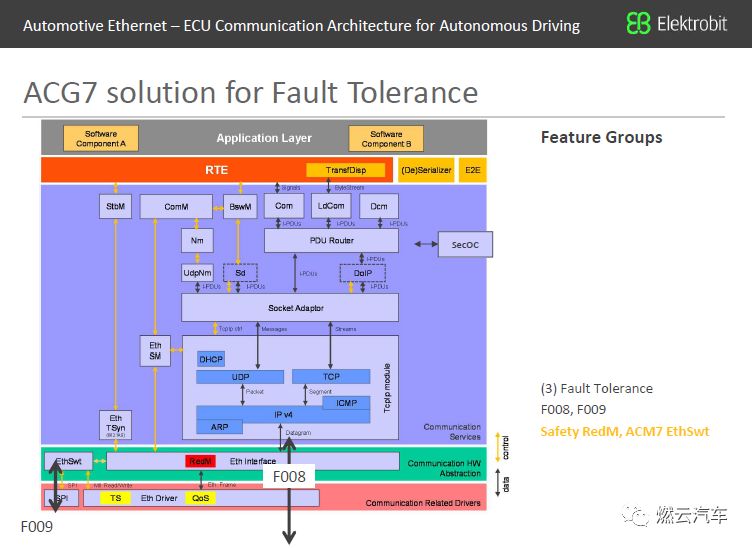This screenshot has width=752, height=548.
Task: Select the Eth TSyn module box
Action: (x=115, y=425)
